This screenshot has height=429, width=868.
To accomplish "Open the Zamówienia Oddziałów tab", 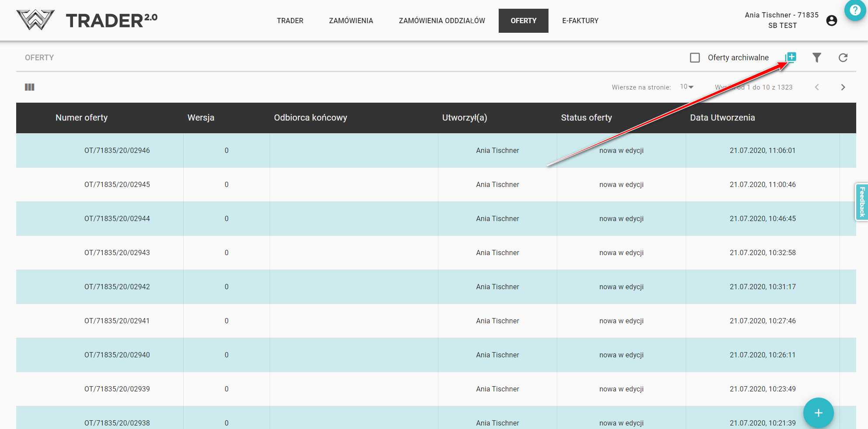I will click(x=441, y=21).
